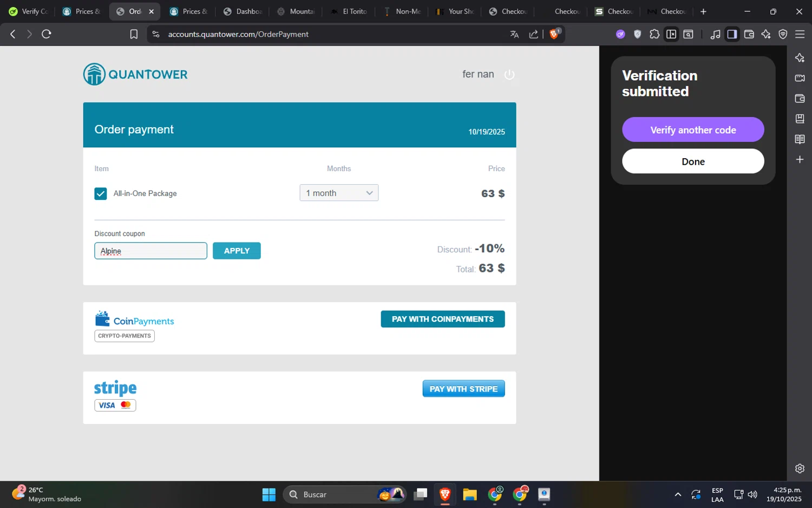The width and height of the screenshot is (812, 508).
Task: Switch to the Verify Co tab
Action: (x=29, y=11)
